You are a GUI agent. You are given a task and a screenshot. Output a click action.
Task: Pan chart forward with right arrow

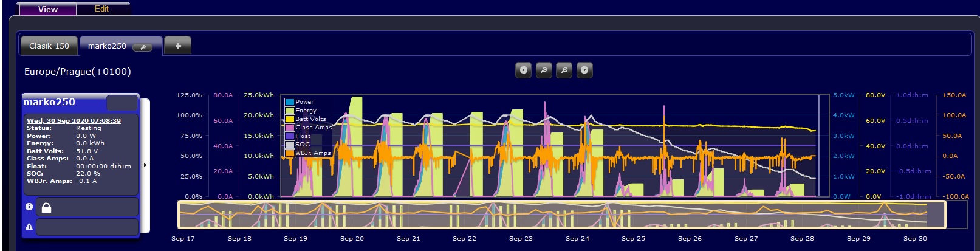point(584,70)
